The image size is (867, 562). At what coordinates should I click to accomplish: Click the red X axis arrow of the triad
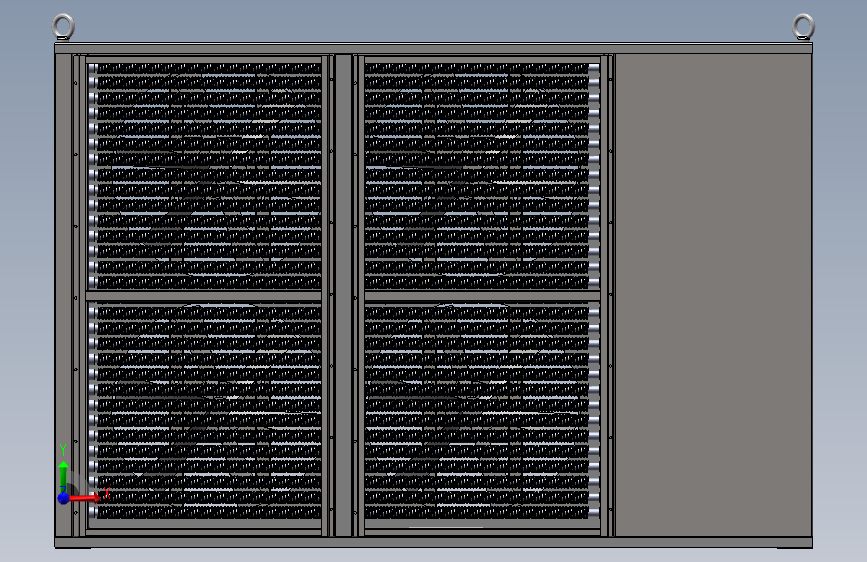pyautogui.click(x=85, y=498)
